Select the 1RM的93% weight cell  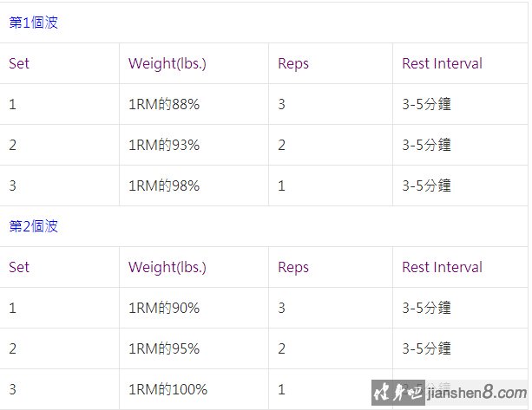(x=194, y=145)
